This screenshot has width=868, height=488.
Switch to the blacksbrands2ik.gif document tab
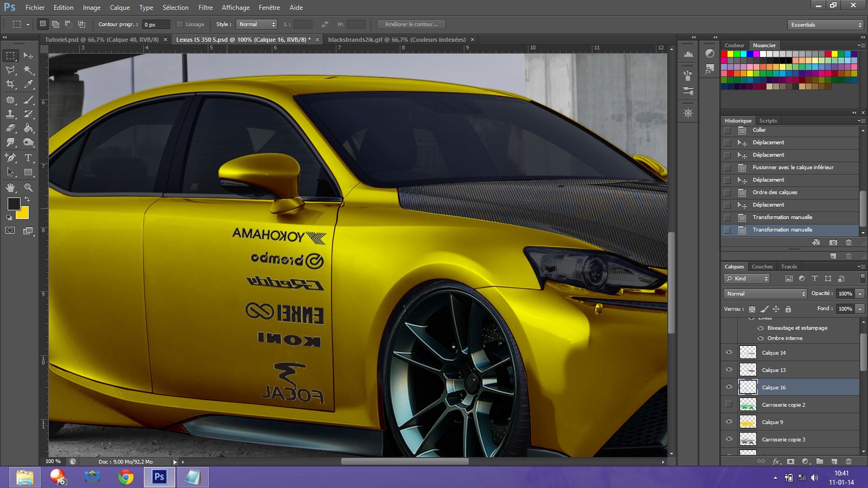pos(397,40)
